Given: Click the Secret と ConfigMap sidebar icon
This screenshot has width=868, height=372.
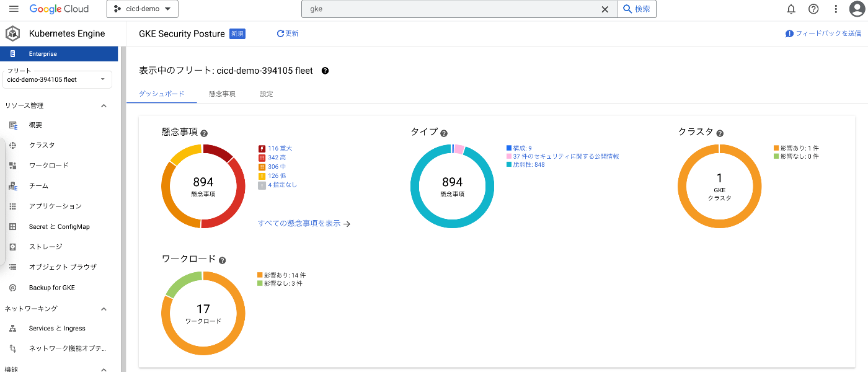Looking at the screenshot, I should tap(13, 227).
